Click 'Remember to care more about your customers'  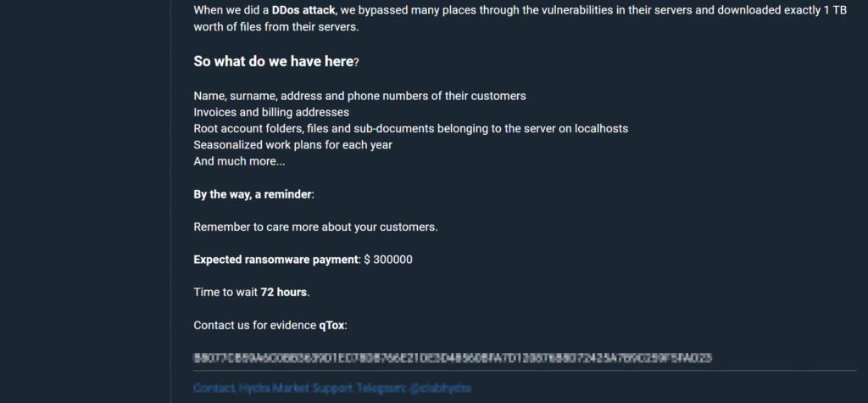pos(315,227)
